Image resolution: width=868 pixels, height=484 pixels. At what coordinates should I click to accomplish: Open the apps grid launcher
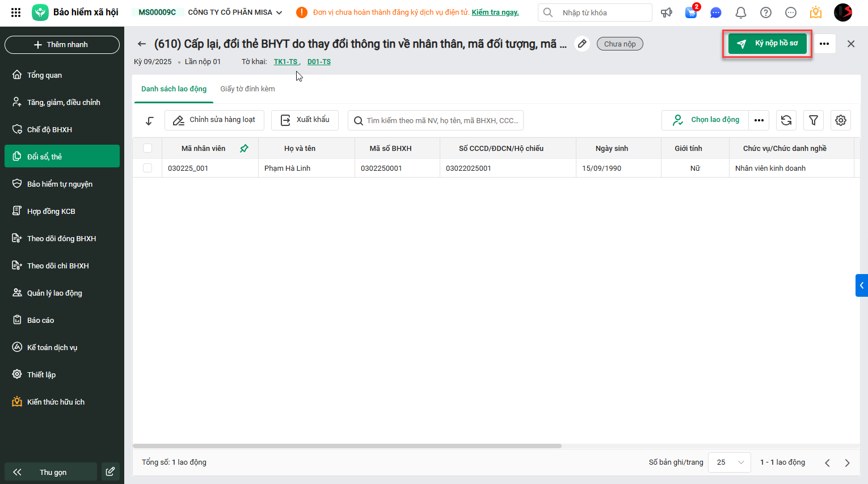click(16, 12)
